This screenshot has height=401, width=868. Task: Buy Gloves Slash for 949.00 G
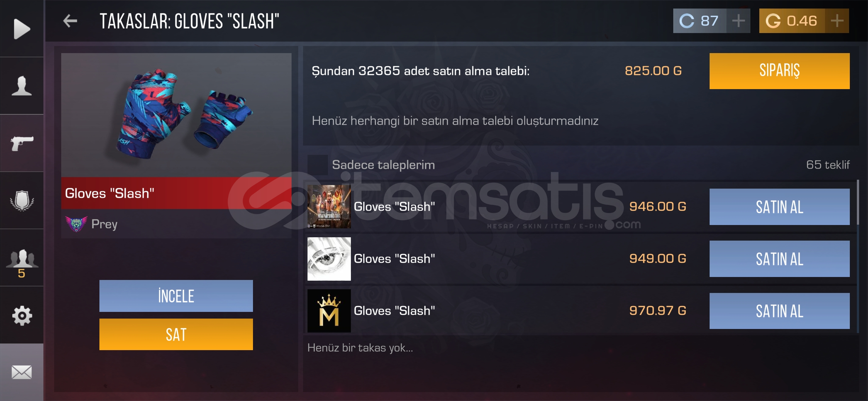pos(779,259)
